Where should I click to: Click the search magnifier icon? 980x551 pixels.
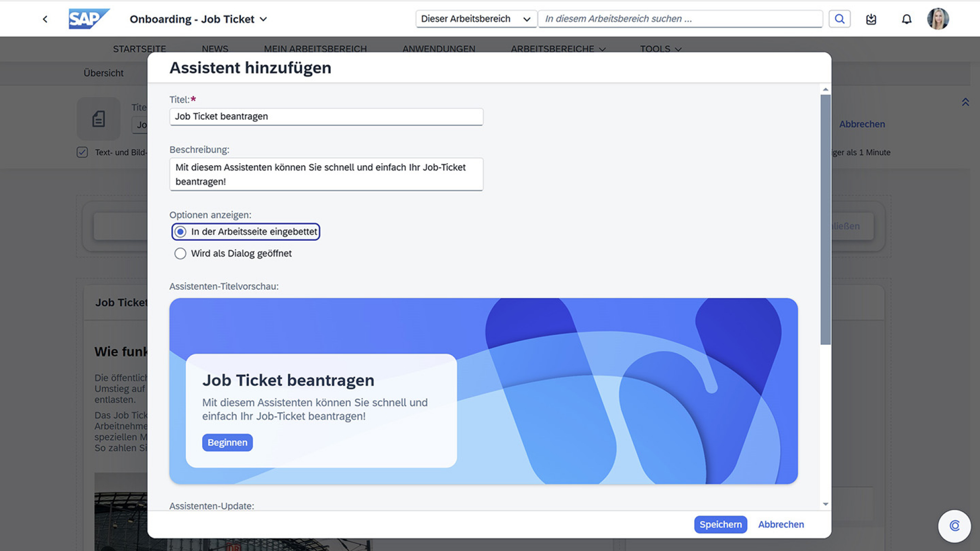coord(839,19)
